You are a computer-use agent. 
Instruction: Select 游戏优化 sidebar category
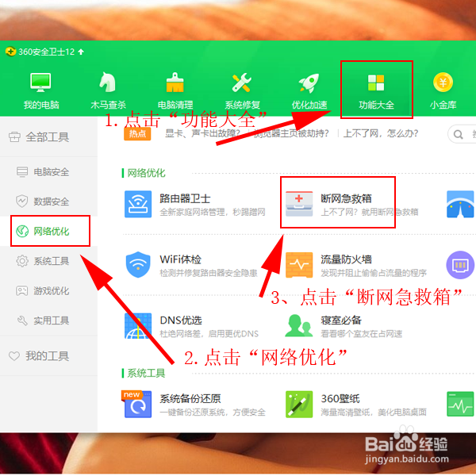(48, 291)
